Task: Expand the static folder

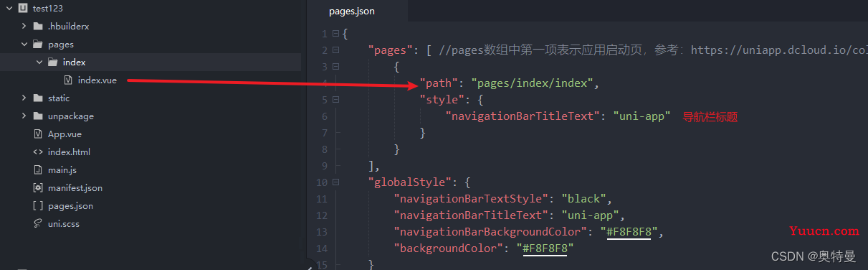Action: [24, 98]
